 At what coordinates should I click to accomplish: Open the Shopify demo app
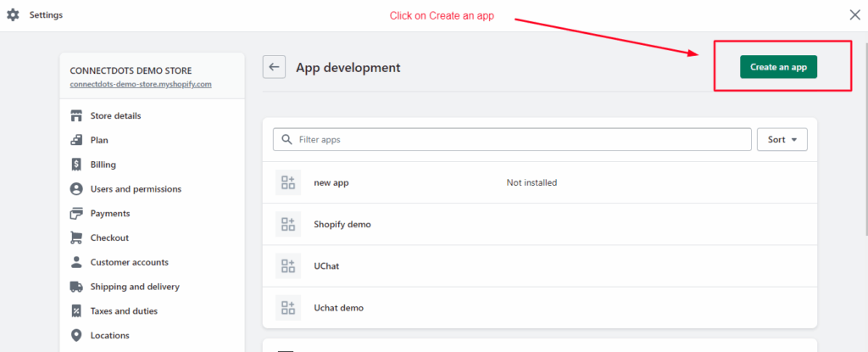point(342,225)
